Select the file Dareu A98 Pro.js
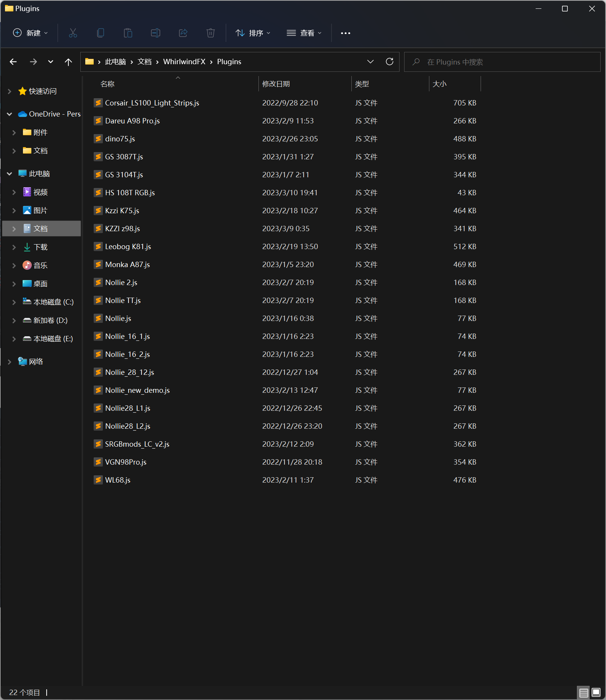This screenshot has height=700, width=606. (132, 121)
